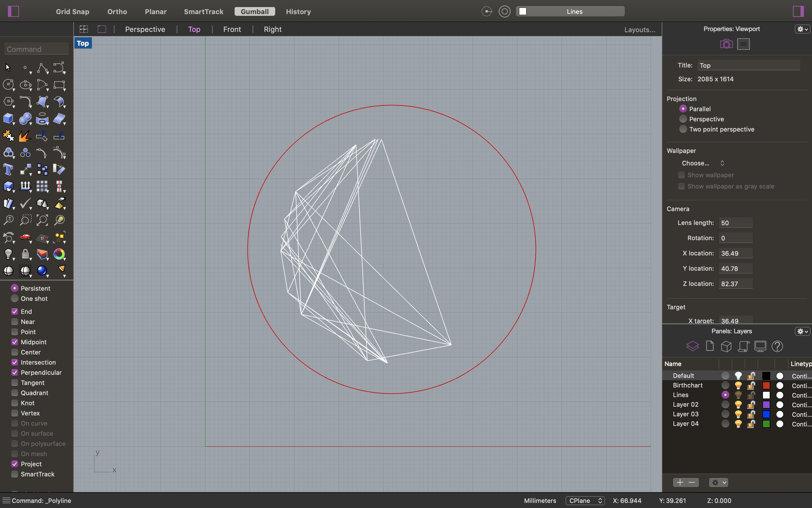
Task: Switch to four-viewport layout icon
Action: [x=84, y=29]
